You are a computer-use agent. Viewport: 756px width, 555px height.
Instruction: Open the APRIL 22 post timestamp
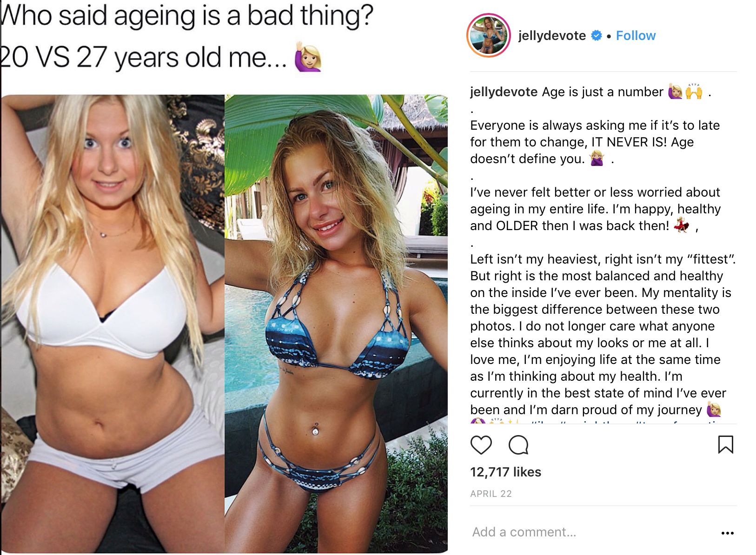click(491, 494)
